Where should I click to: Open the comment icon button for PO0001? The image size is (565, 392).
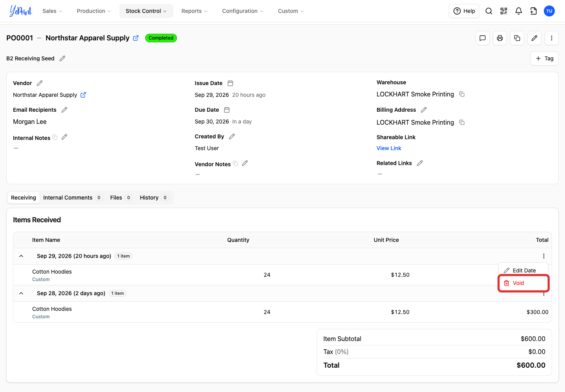483,38
